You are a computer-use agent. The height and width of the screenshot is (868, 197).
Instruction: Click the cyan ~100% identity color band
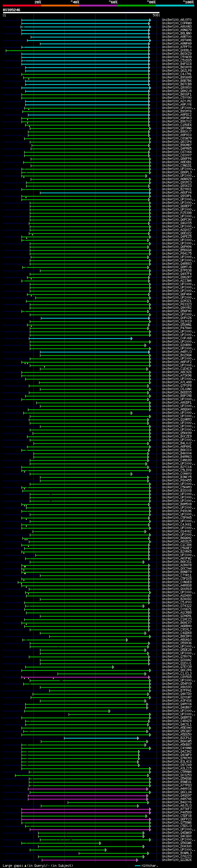[175, 6]
